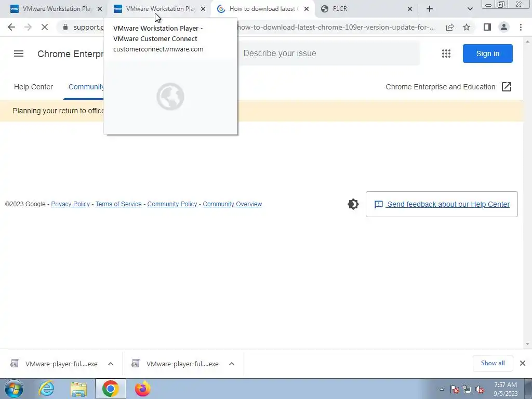The width and height of the screenshot is (532, 399).
Task: Open Chrome Enterprise and Education external link
Action: 448,87
